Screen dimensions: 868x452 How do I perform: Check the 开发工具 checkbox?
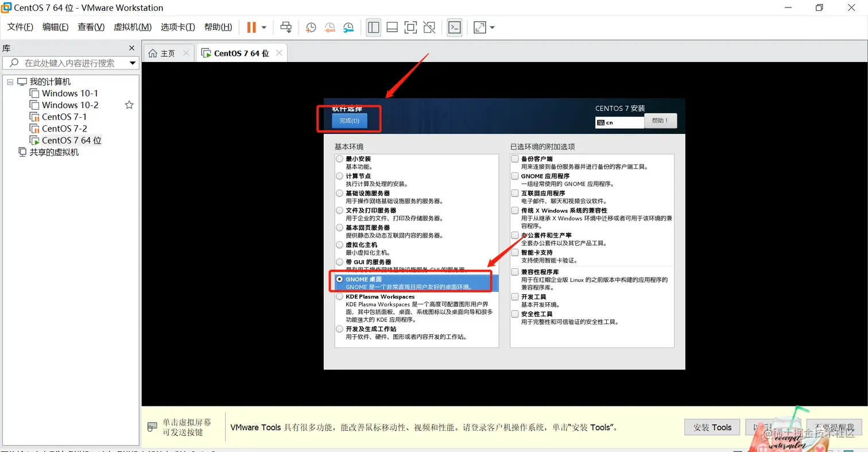[x=515, y=297]
